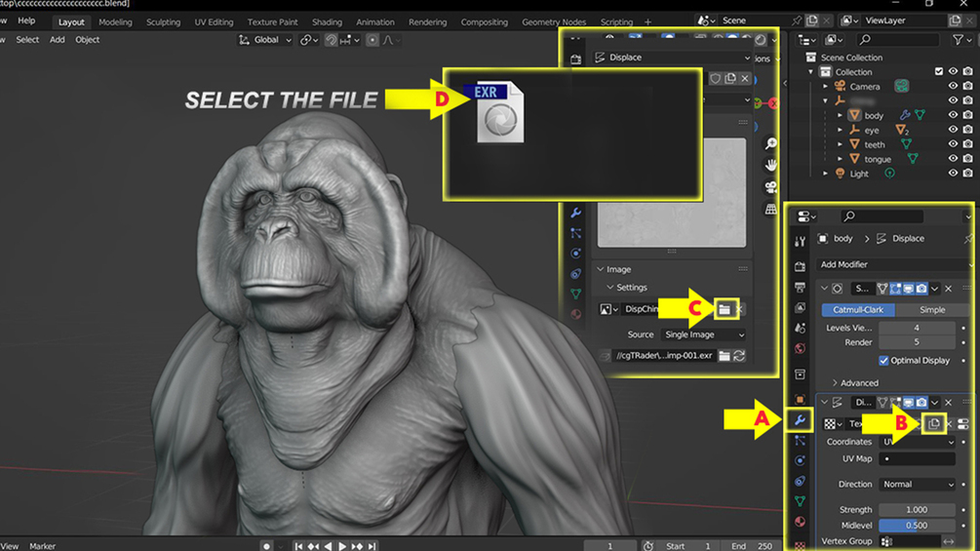Image resolution: width=980 pixels, height=551 pixels.
Task: Click the viewport zoom magnifier gizmo
Action: pos(771,143)
